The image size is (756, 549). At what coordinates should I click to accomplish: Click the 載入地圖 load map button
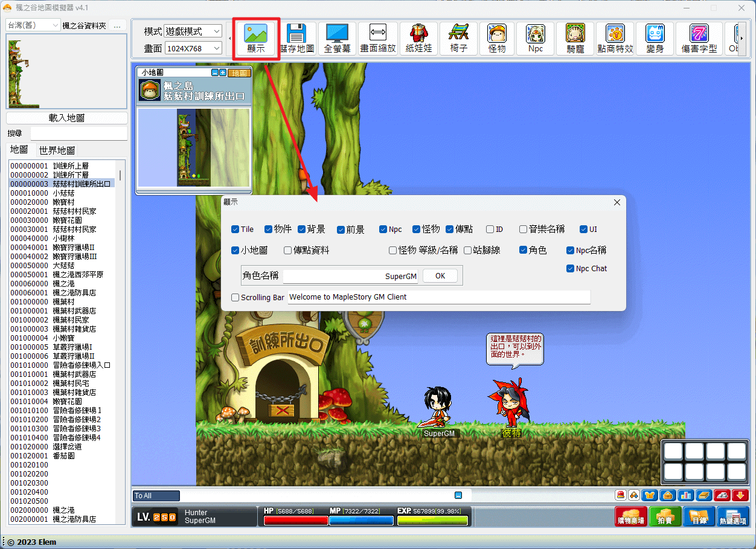tap(67, 118)
